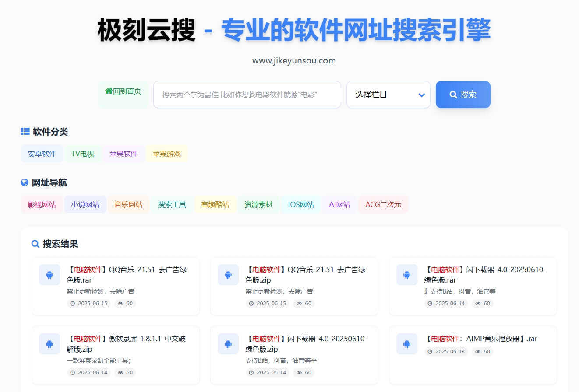Select the 安卓软件 category
The image size is (579, 392).
click(42, 153)
